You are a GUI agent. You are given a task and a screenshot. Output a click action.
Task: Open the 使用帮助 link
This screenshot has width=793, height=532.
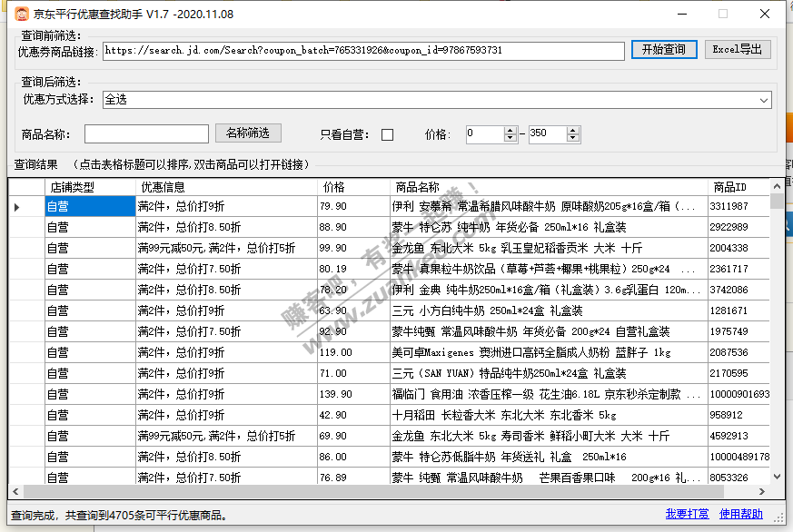click(741, 514)
